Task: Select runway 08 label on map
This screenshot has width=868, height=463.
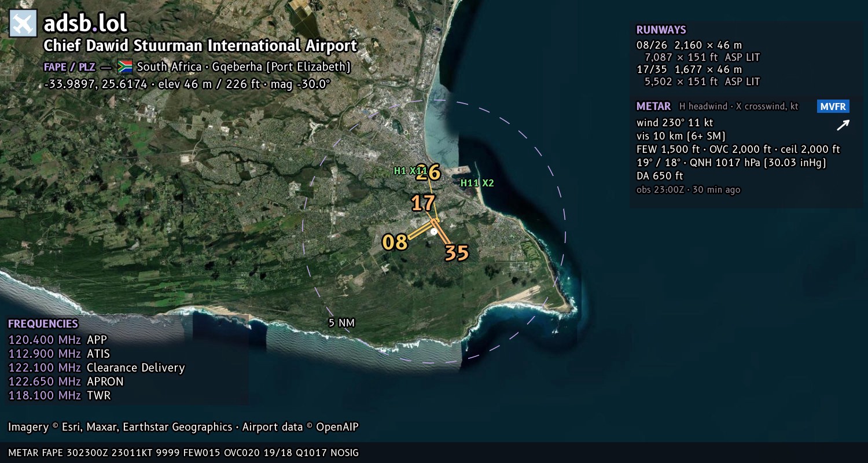Action: (x=395, y=242)
